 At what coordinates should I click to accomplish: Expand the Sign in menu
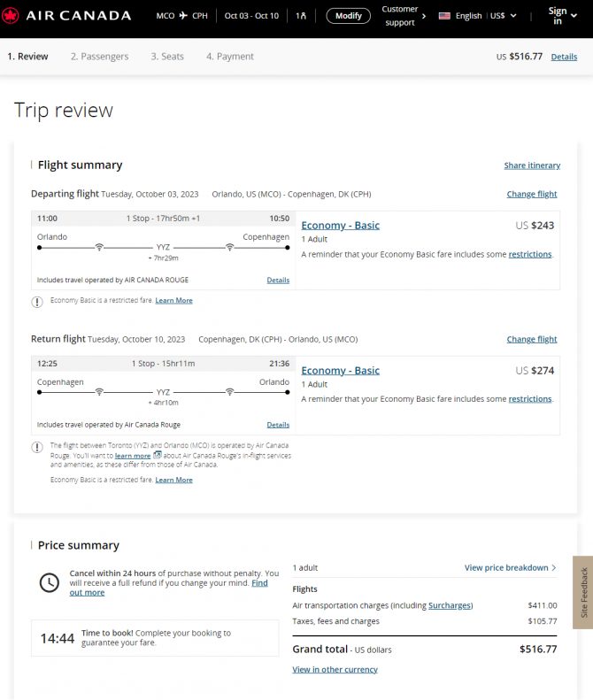pyautogui.click(x=562, y=16)
